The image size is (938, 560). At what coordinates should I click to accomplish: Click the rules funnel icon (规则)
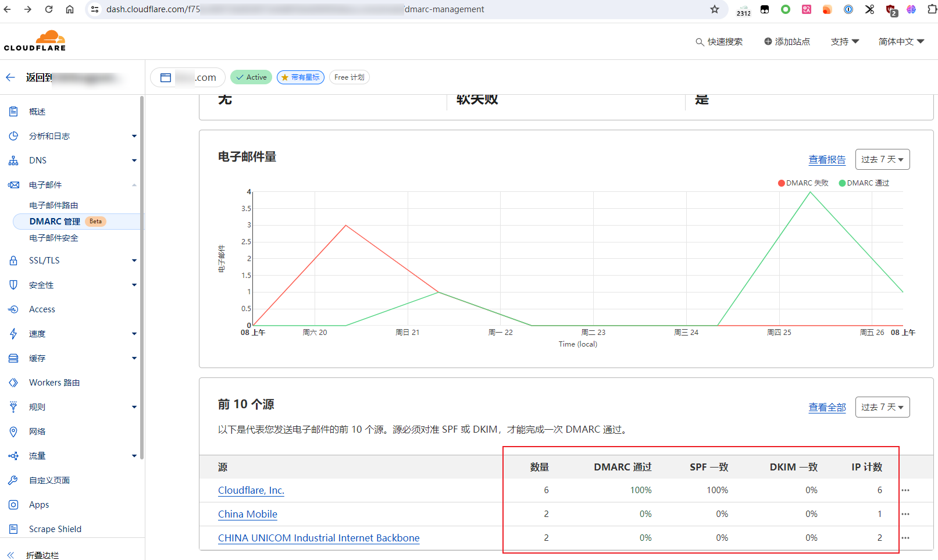(13, 406)
